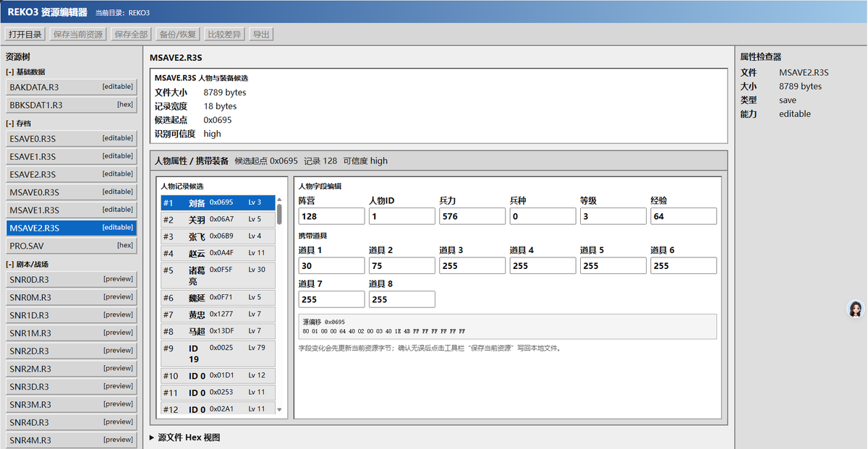
Task: Select record #9 ID 19
Action: 218,354
